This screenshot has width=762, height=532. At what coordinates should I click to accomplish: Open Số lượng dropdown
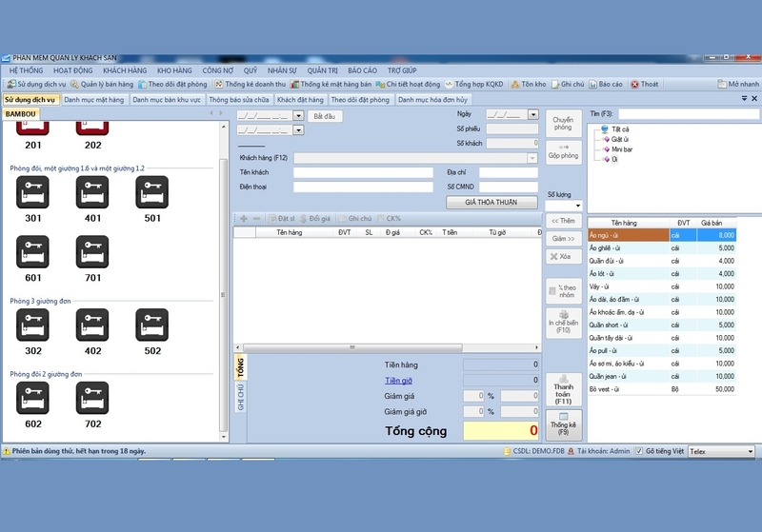click(x=577, y=206)
